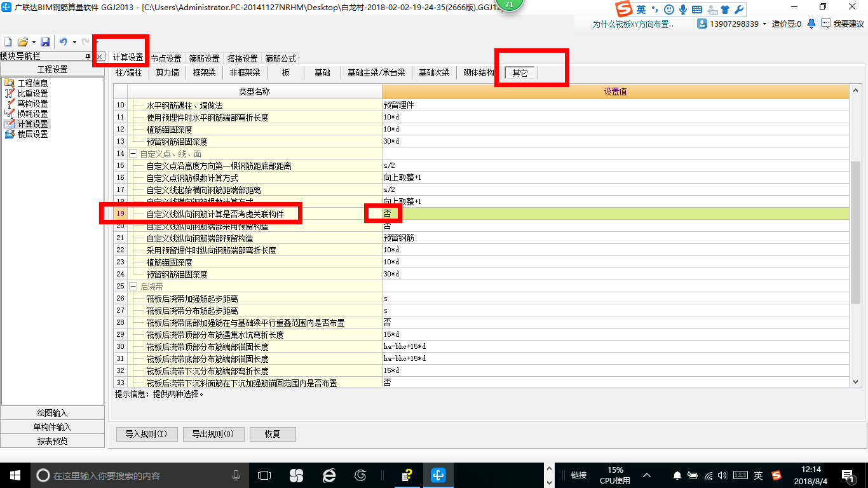Viewport: 868px width, 488px height.
Task: Open the notification bell icon
Action: (x=811, y=24)
